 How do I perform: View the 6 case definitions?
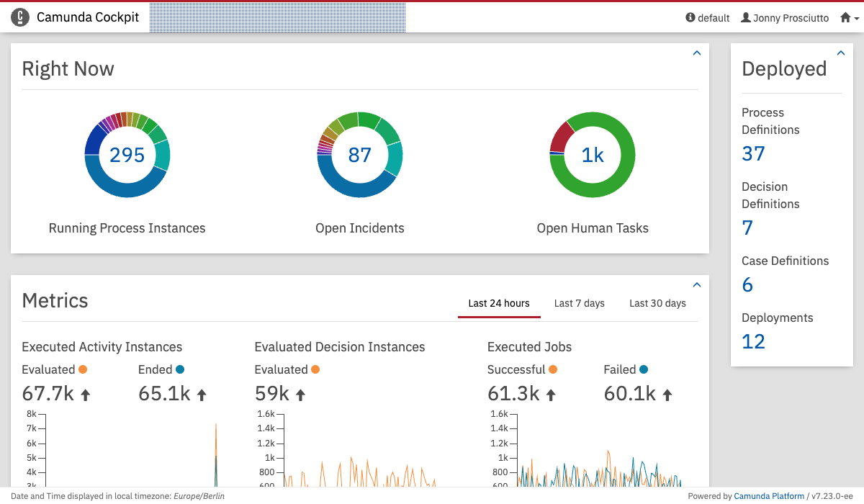[x=747, y=284]
